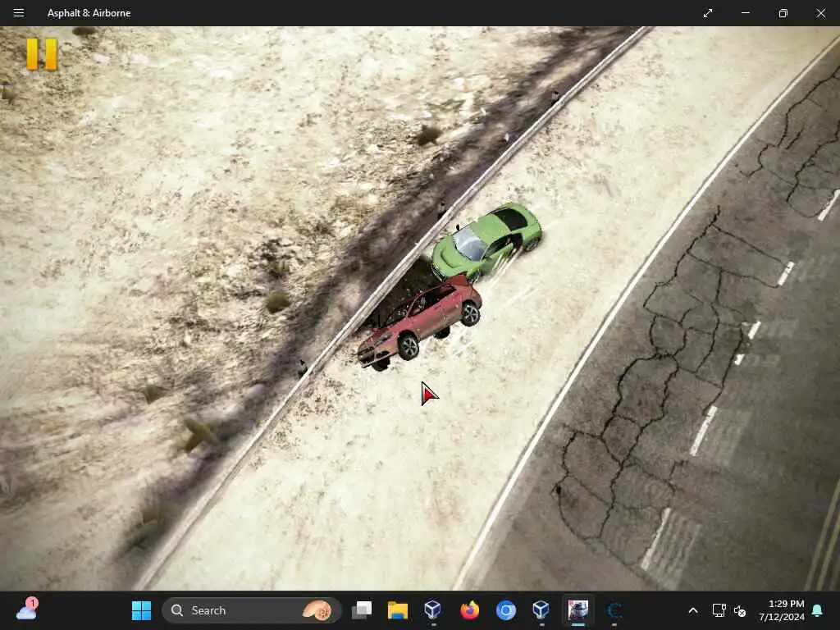Show hidden system tray icons
This screenshot has width=840, height=630.
[692, 610]
